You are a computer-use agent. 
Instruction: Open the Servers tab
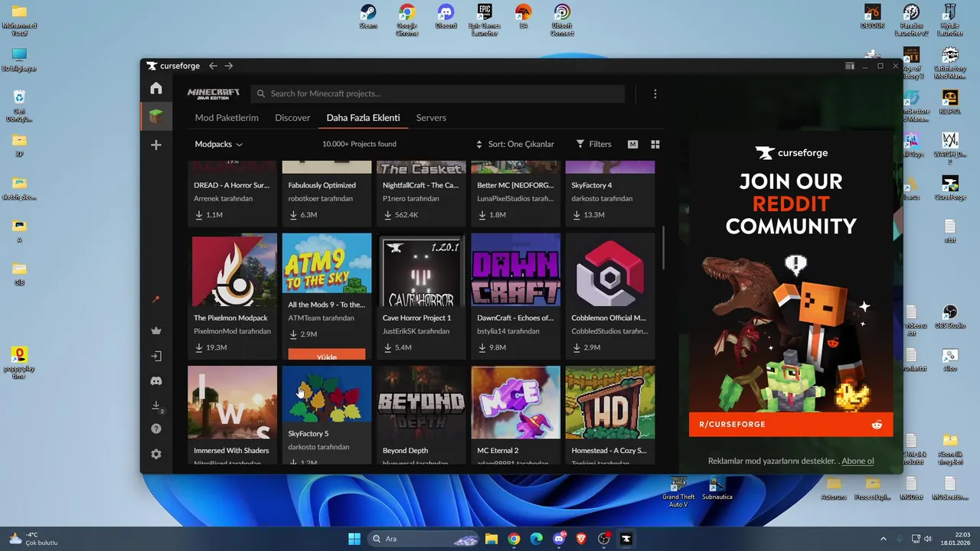click(431, 118)
